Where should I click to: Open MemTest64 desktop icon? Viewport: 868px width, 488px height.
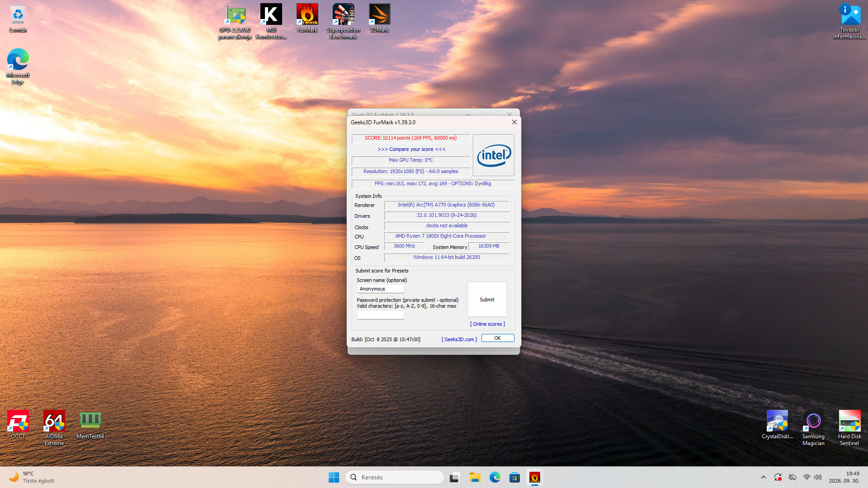[x=90, y=425]
